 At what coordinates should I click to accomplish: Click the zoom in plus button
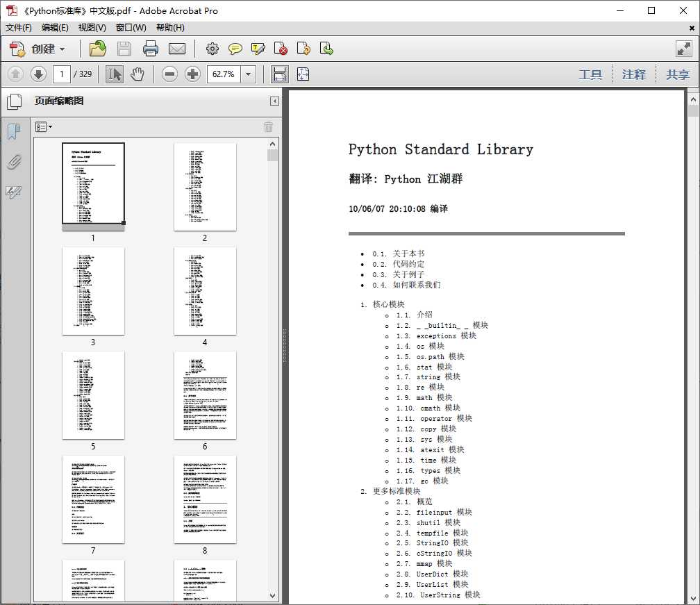coord(192,74)
